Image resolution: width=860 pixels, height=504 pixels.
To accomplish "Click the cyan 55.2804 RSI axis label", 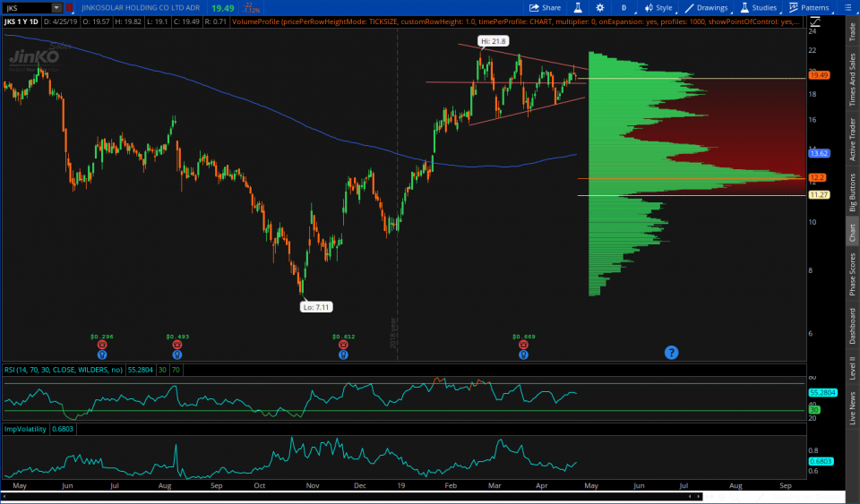I will coord(822,393).
